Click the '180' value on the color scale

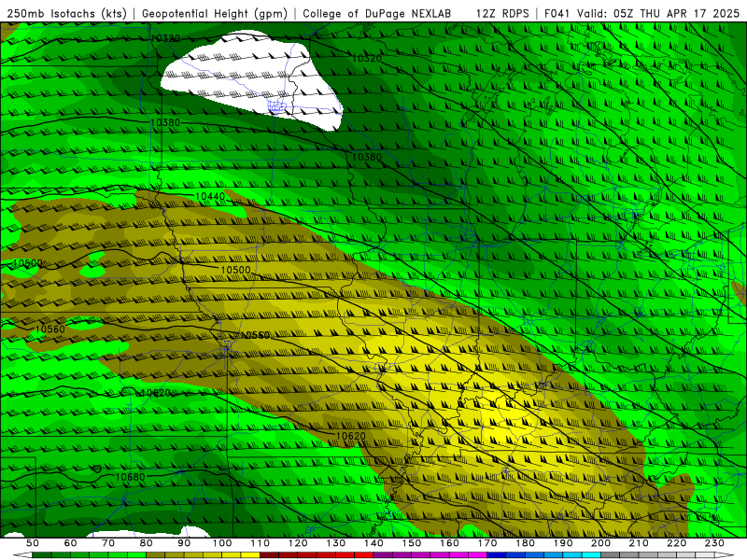point(525,543)
